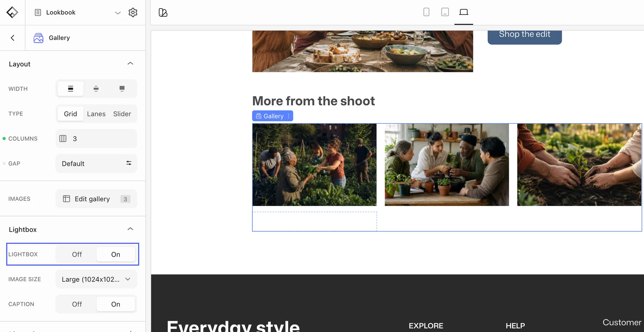Click the Edit gallery button
Image resolution: width=644 pixels, height=332 pixels.
[96, 199]
